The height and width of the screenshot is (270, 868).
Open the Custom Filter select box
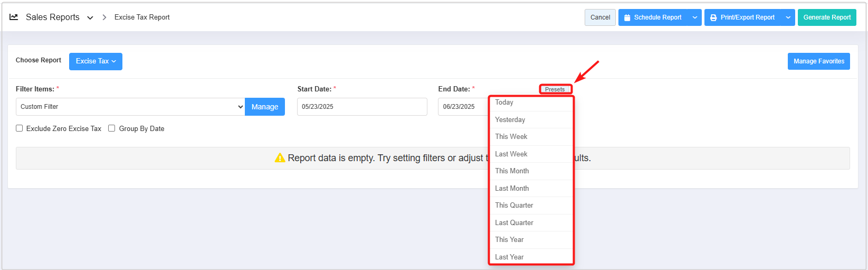(130, 107)
